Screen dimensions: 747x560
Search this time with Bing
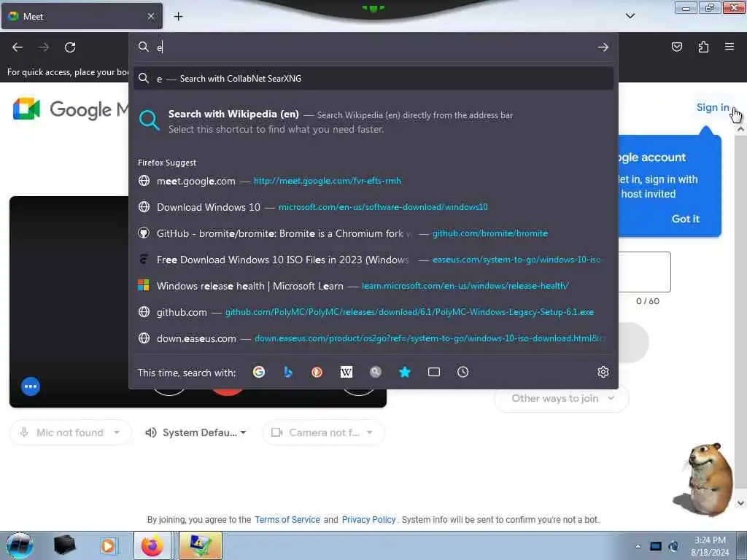click(x=287, y=372)
